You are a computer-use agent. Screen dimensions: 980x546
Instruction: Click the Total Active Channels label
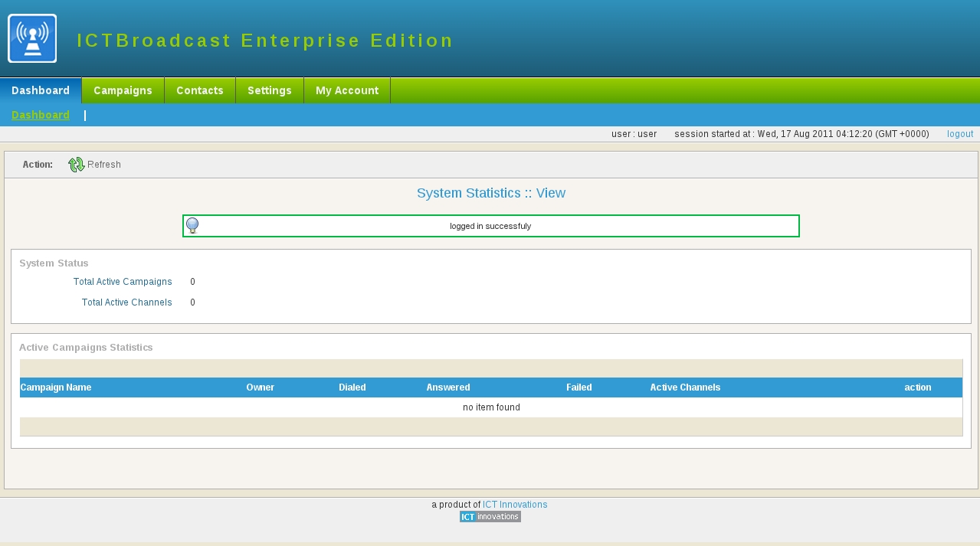tap(127, 302)
